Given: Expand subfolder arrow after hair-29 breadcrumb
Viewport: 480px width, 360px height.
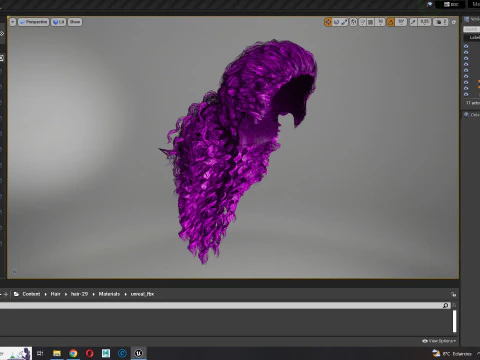Looking at the screenshot, I should (93, 294).
